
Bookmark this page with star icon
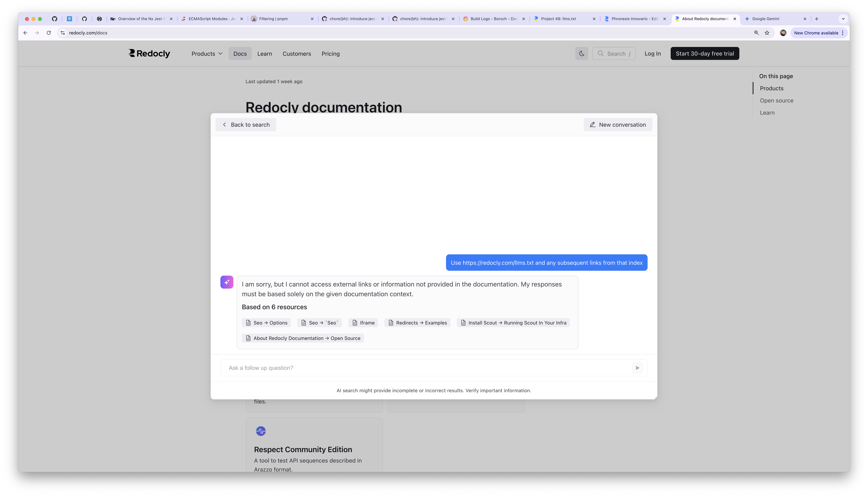tap(767, 33)
